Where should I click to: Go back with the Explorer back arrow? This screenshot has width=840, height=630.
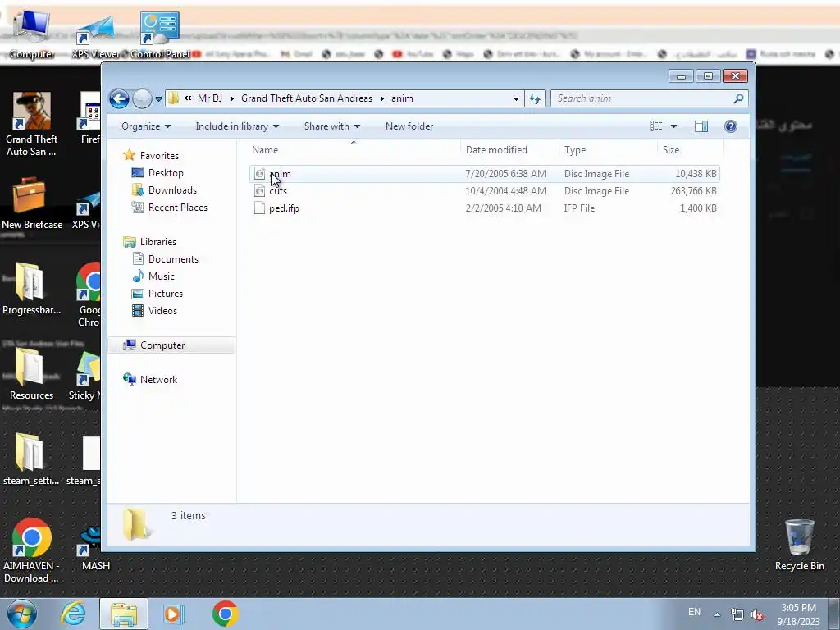click(119, 98)
